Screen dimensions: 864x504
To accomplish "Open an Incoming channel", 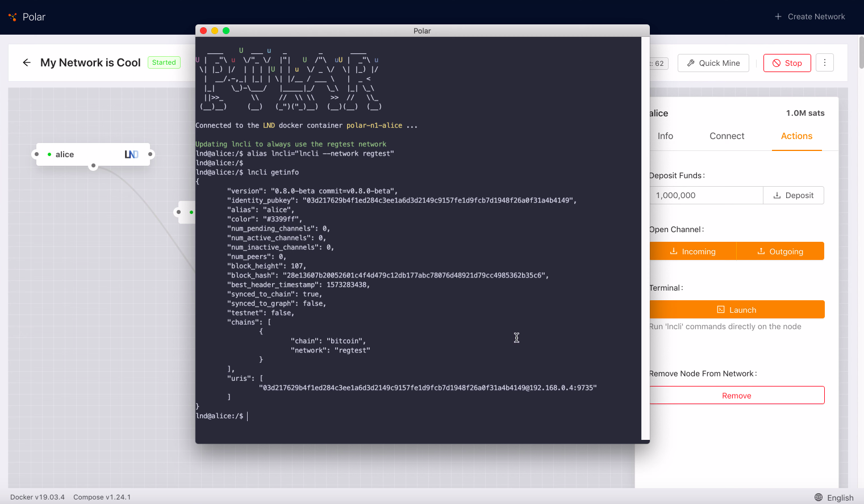I will [x=692, y=251].
